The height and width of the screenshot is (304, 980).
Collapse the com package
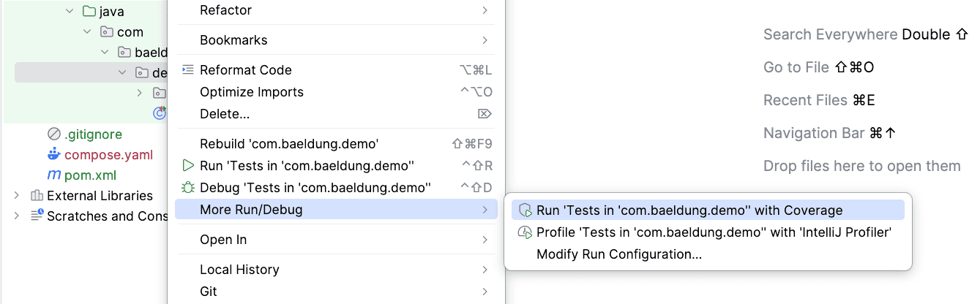click(87, 32)
